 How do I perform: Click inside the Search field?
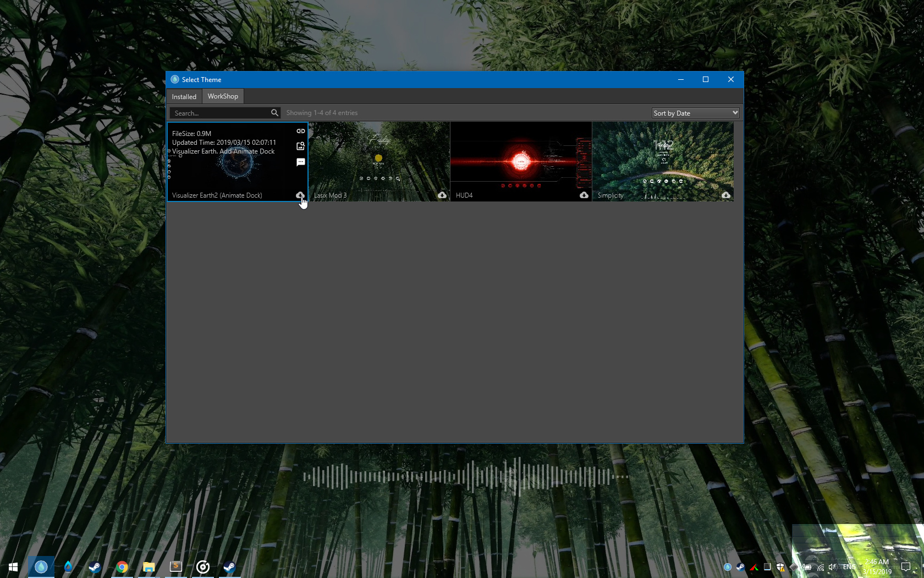coord(220,113)
